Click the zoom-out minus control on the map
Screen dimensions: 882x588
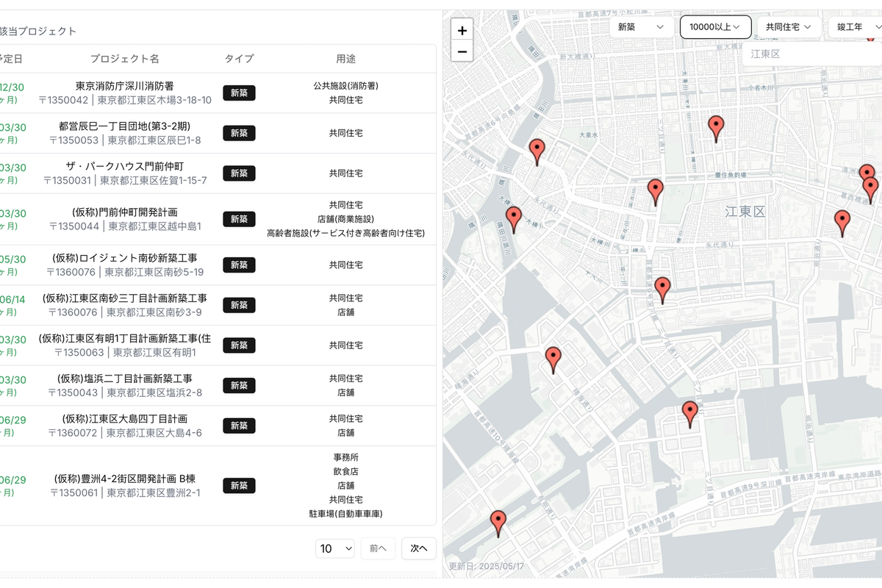click(x=462, y=51)
